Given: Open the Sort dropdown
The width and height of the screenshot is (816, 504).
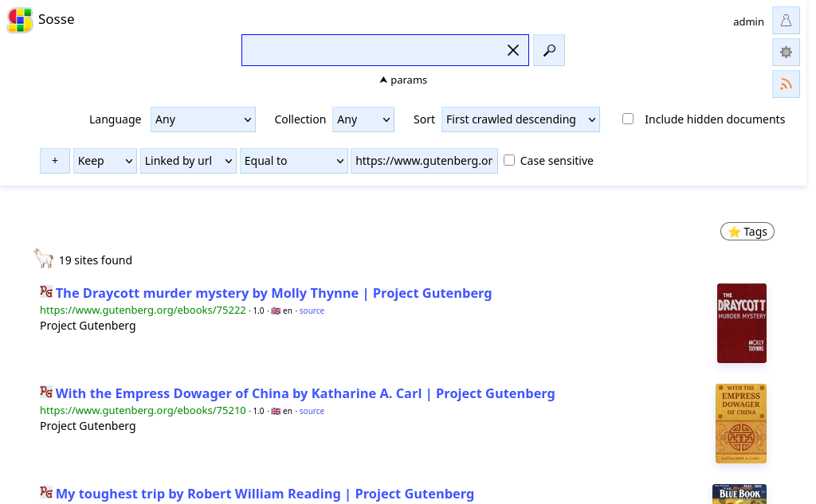Looking at the screenshot, I should [520, 119].
